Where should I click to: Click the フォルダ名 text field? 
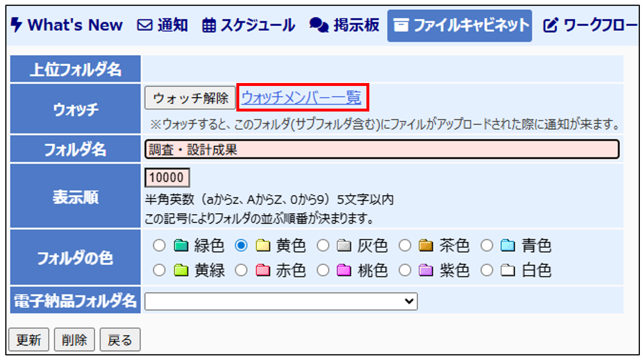click(x=382, y=150)
